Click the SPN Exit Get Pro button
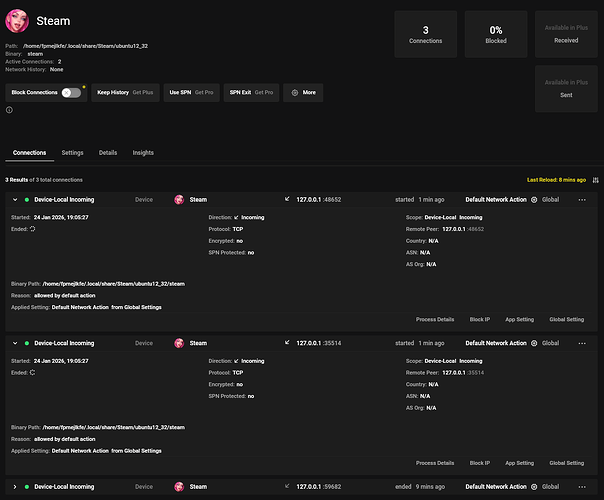604x500 pixels. 250,92
